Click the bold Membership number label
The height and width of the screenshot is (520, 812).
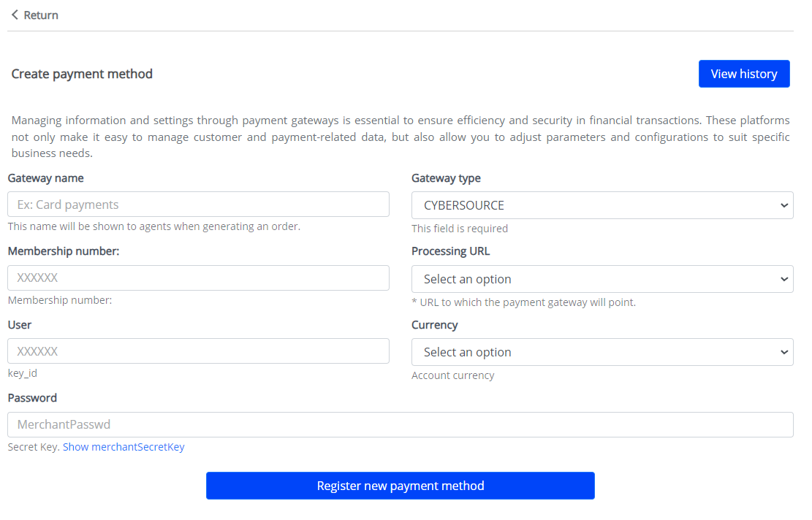[63, 251]
